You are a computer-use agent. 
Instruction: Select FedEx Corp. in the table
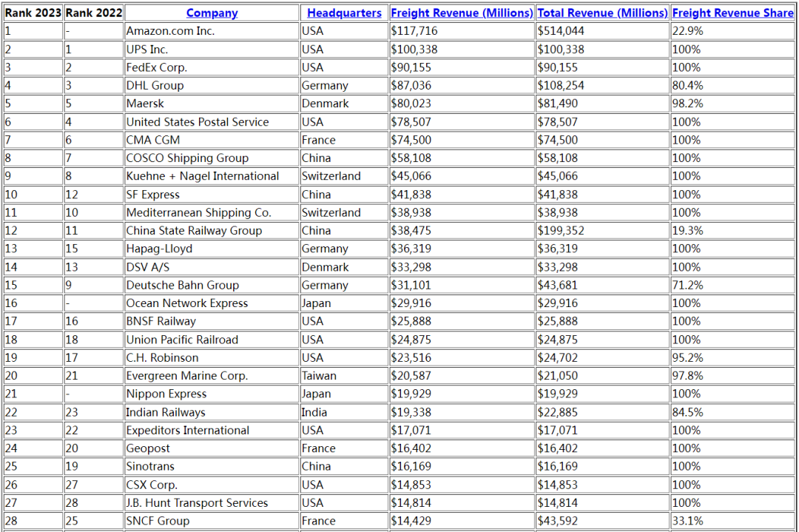212,67
